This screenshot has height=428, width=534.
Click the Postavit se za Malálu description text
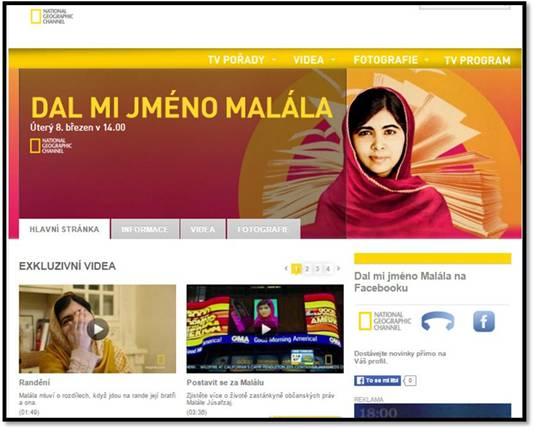pos(261,399)
